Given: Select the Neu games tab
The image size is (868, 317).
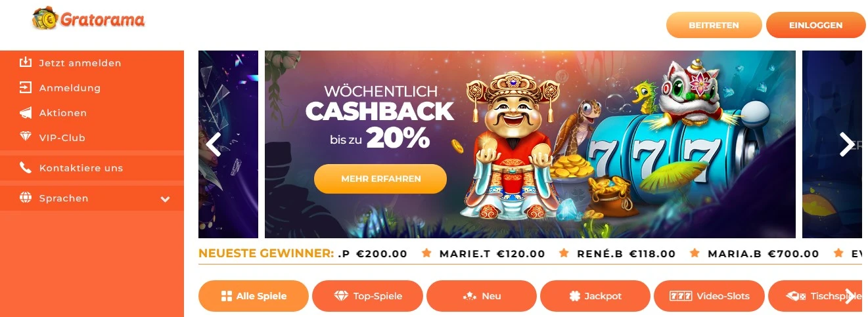Looking at the screenshot, I should coord(482,296).
